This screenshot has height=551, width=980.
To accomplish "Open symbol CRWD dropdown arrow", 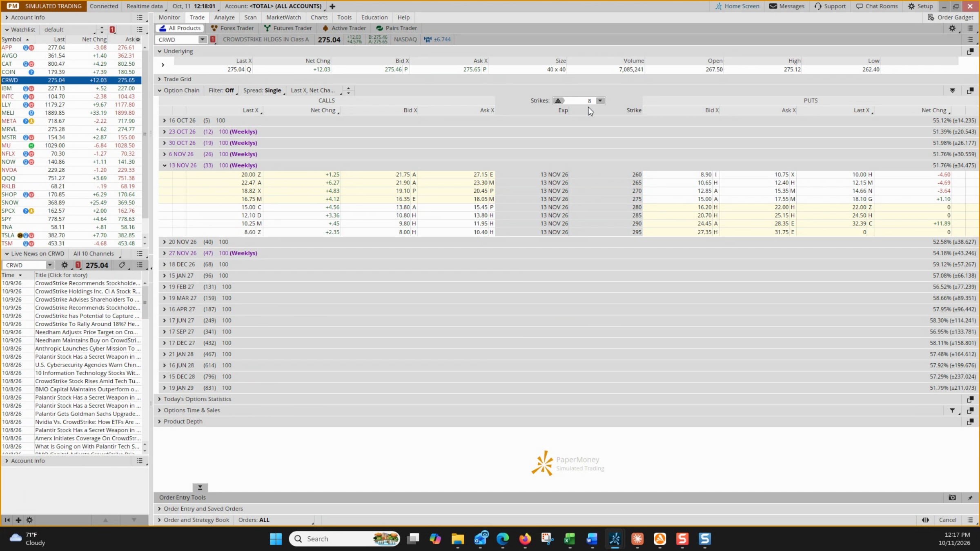I will pyautogui.click(x=202, y=40).
